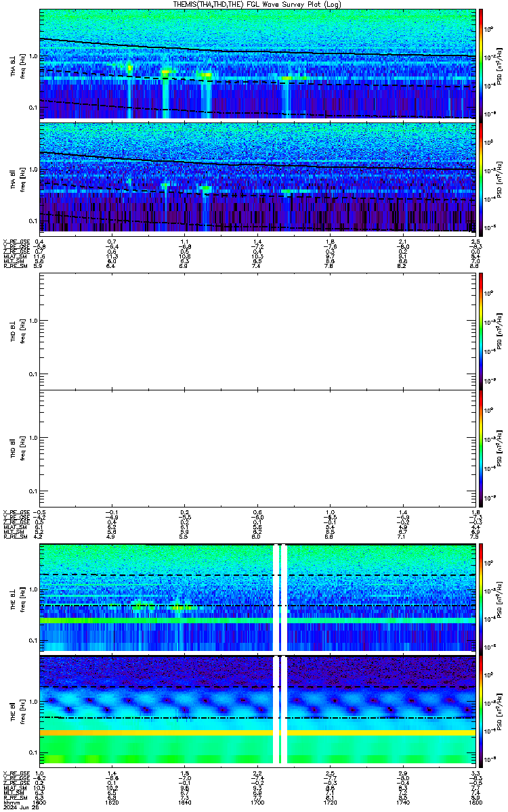Click the 0.1 frequency tick on THE B-parallel axis
The height and width of the screenshot is (812, 508).
click(33, 752)
